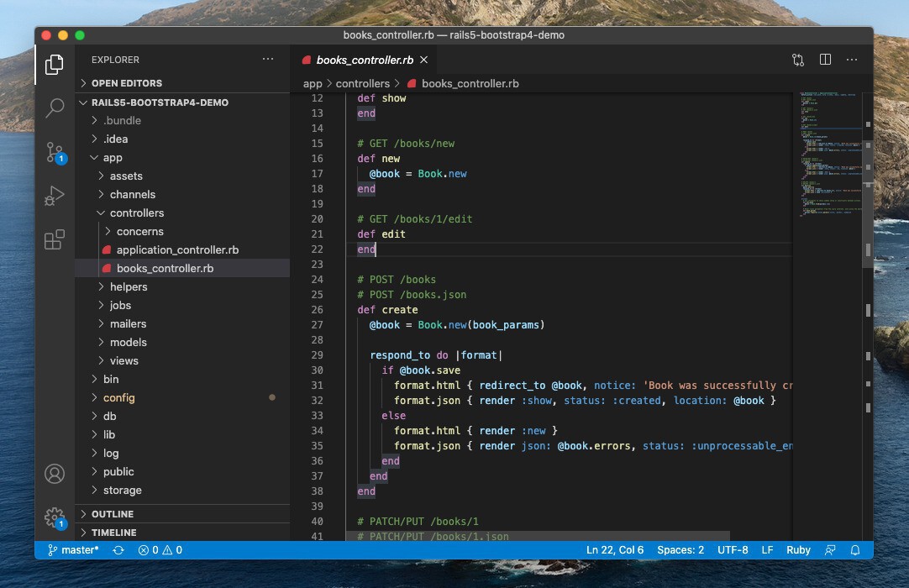This screenshot has width=909, height=588.
Task: Click the Accounts icon in activity bar
Action: [55, 474]
